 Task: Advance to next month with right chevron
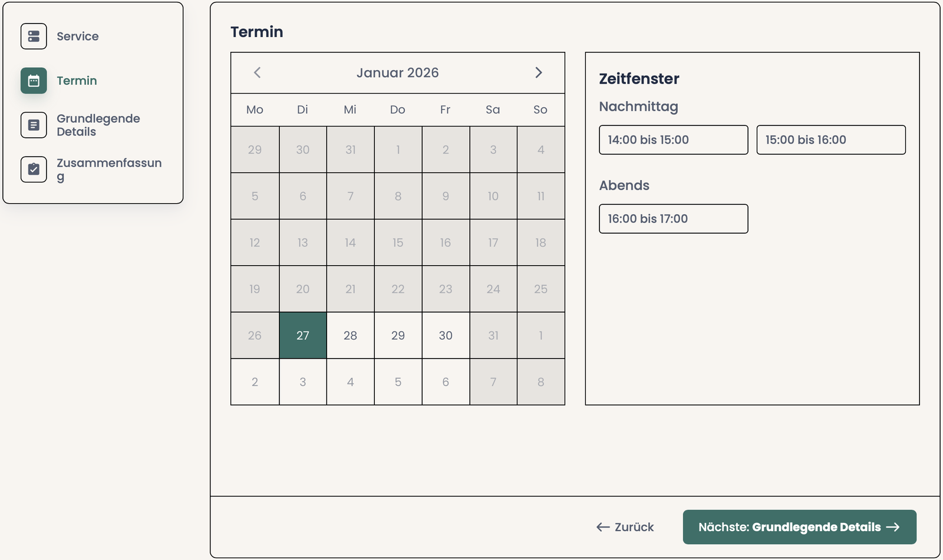538,72
